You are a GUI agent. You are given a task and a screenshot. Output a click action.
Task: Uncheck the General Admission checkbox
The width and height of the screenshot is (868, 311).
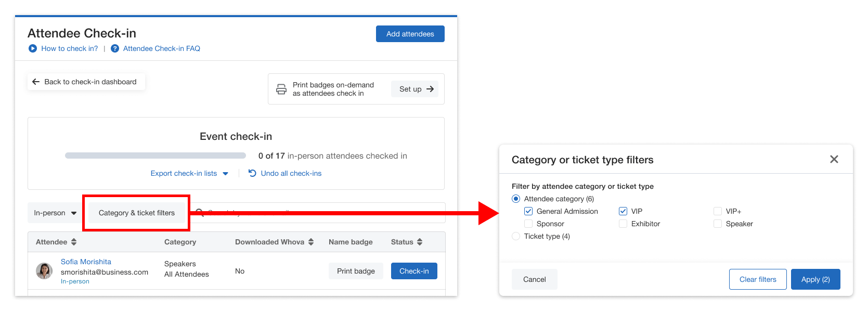(x=528, y=211)
